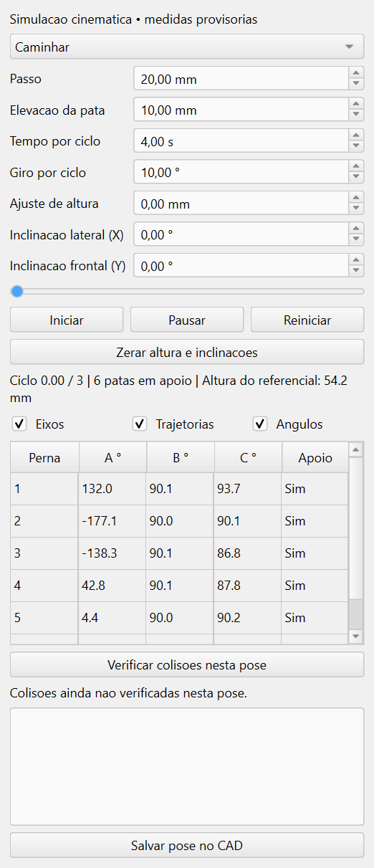Click the Inclinacao lateral (X) field
The image size is (374, 868).
[x=241, y=234]
